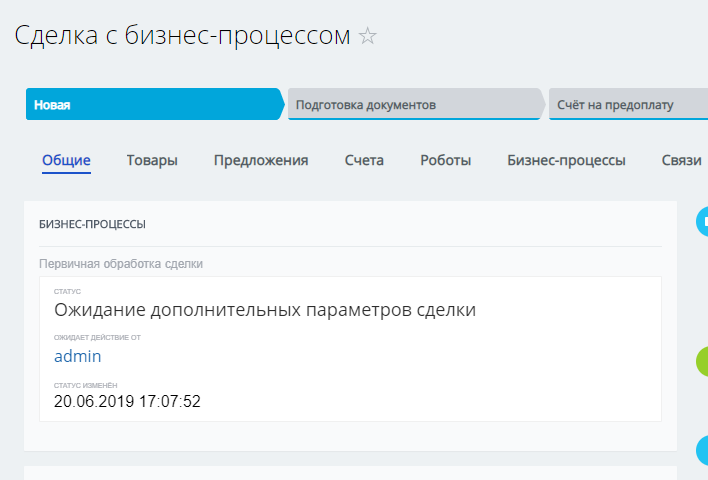Move deal to Счёт на предоплату stage
Screen dimensions: 708x480
[x=627, y=104]
